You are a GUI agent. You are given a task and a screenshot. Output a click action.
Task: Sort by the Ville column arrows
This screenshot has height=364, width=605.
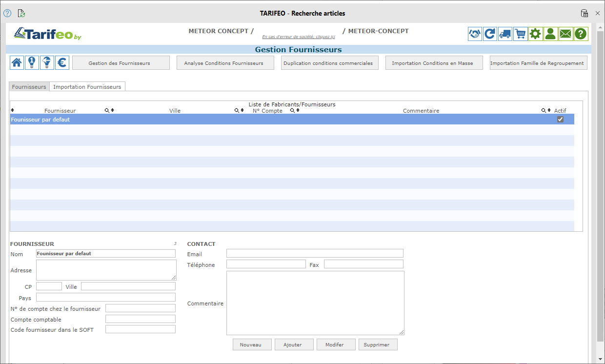click(x=242, y=110)
